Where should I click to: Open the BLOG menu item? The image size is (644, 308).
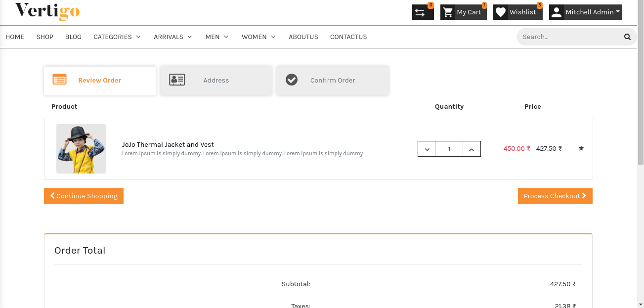pyautogui.click(x=73, y=37)
